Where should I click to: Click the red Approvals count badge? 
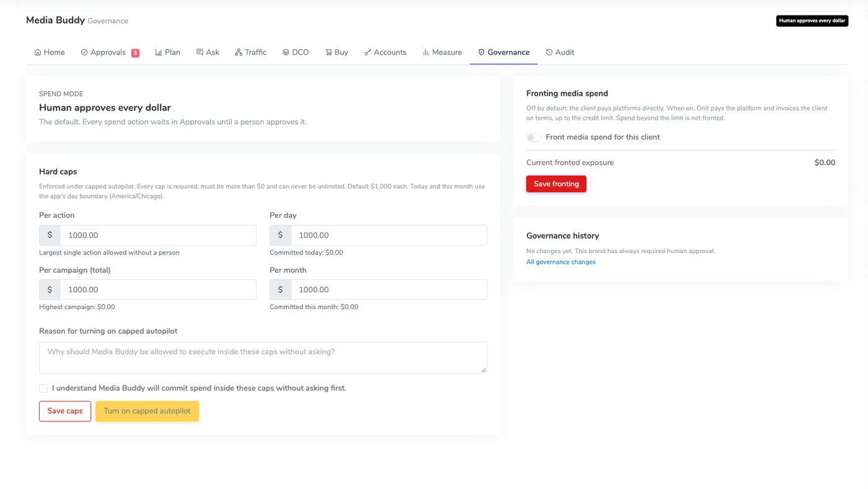pos(135,53)
